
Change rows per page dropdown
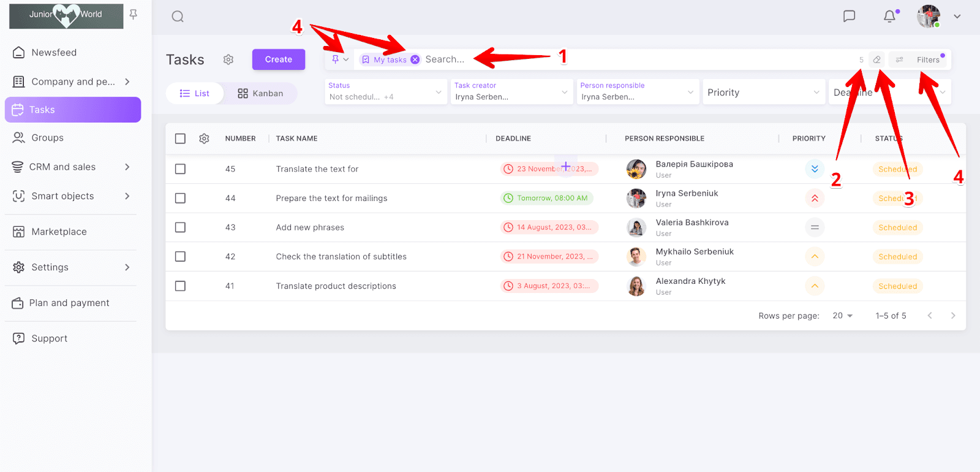843,316
